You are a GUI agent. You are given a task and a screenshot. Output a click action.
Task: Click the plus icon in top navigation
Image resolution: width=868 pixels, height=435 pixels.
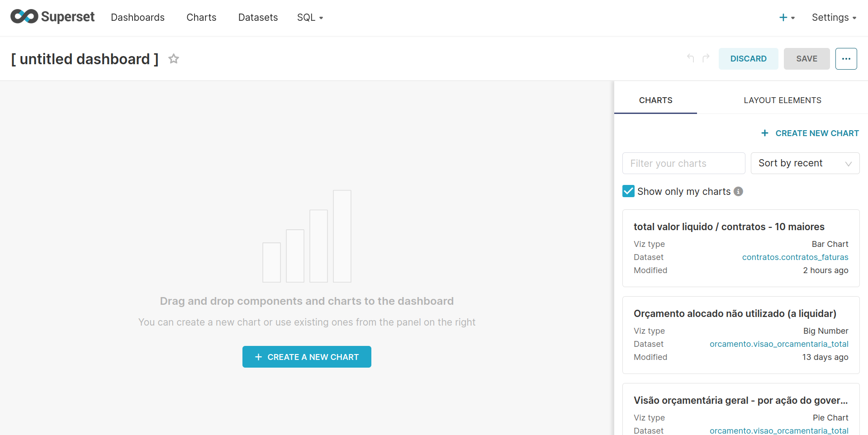click(x=784, y=18)
